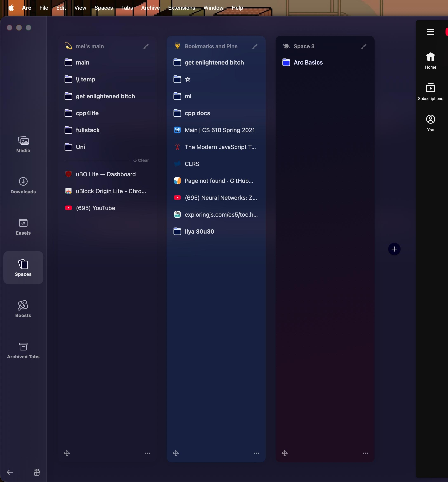Screen dimensions: 448x482
Task: Open the Help menu
Action: click(x=237, y=8)
